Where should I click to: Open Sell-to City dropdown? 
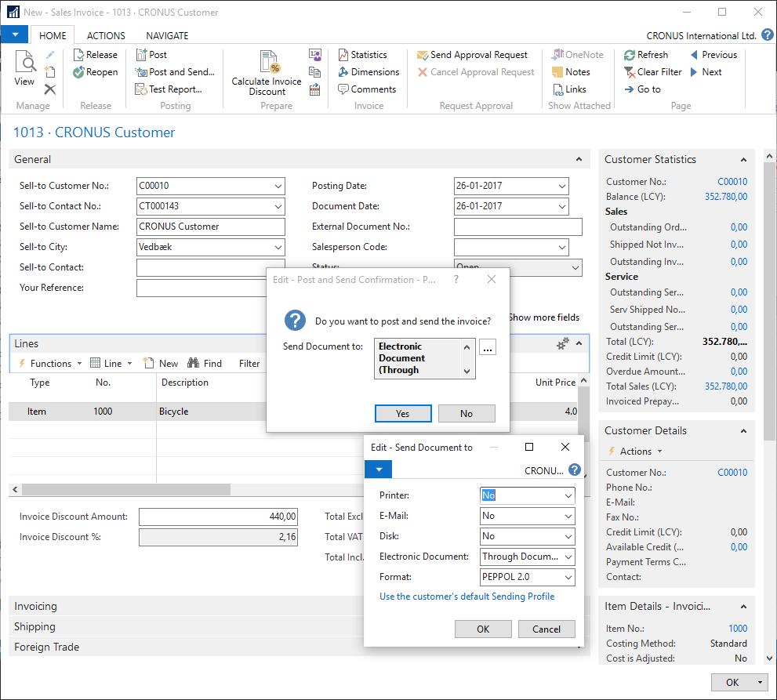278,247
